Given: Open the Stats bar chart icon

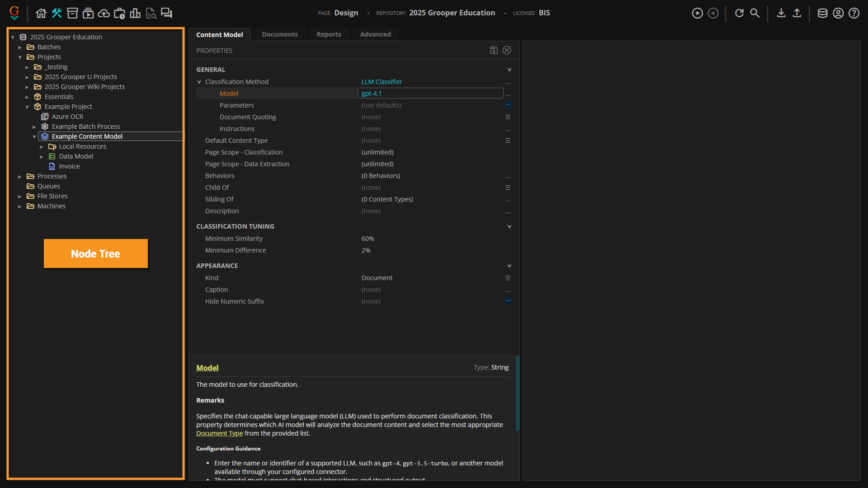Looking at the screenshot, I should 135,13.
